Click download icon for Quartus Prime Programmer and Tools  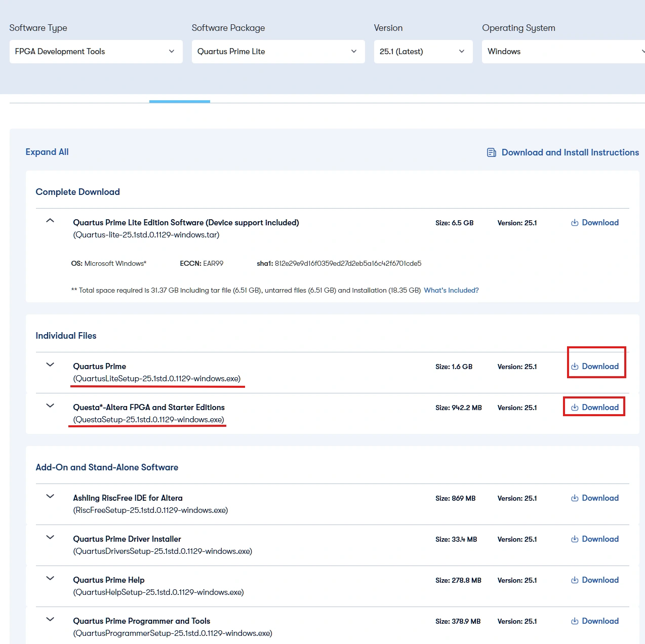pos(575,621)
